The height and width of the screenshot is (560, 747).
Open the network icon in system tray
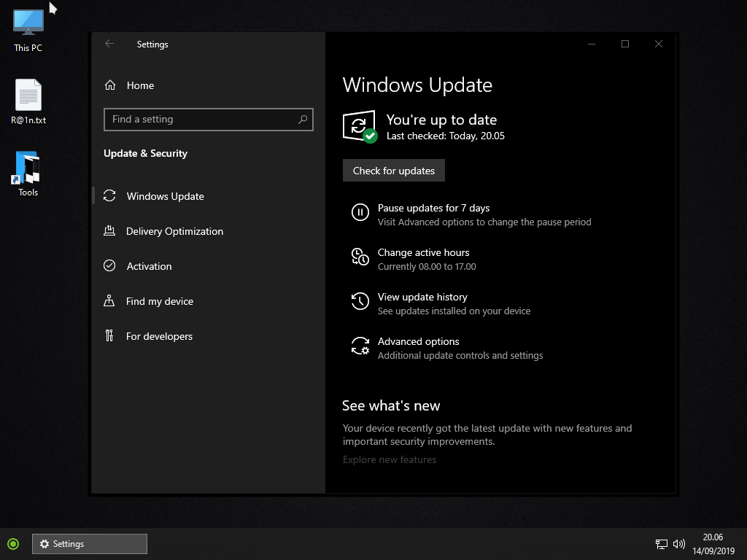click(x=661, y=544)
